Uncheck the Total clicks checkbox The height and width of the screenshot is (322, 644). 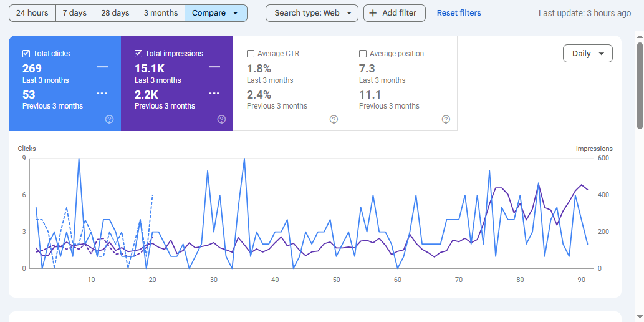[26, 54]
